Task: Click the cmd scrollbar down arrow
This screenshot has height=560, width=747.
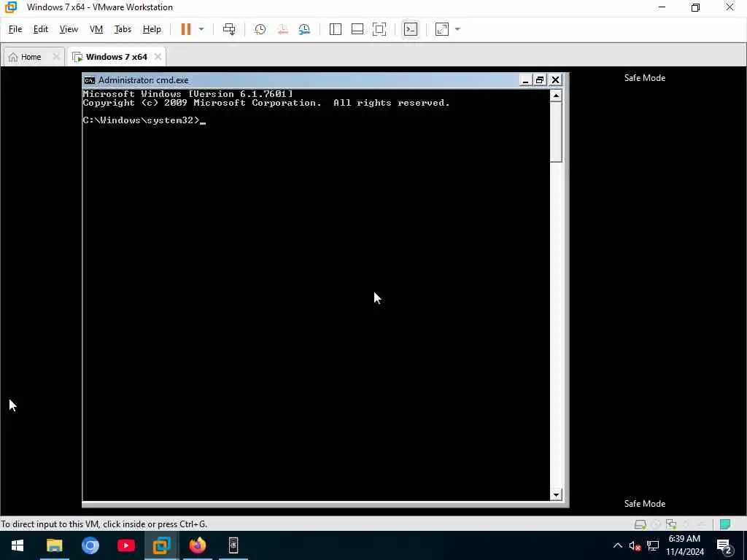Action: click(556, 495)
